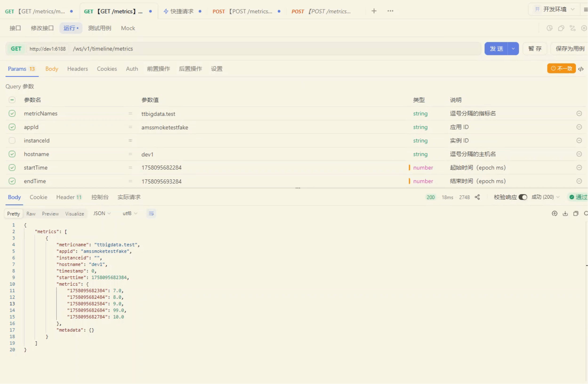Viewport: 588px width, 384px height.
Task: Toggle word wrap in response viewer
Action: 151,214
